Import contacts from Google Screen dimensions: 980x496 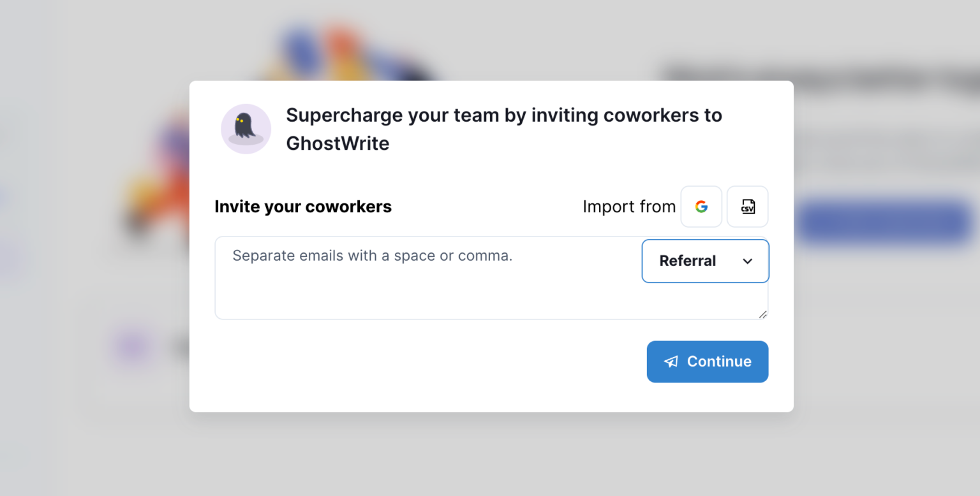point(701,207)
